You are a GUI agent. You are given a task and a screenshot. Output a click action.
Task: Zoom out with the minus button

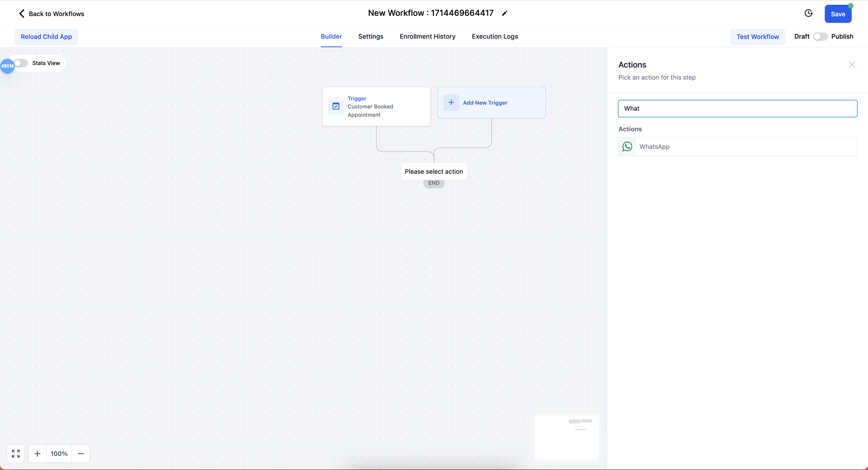81,453
